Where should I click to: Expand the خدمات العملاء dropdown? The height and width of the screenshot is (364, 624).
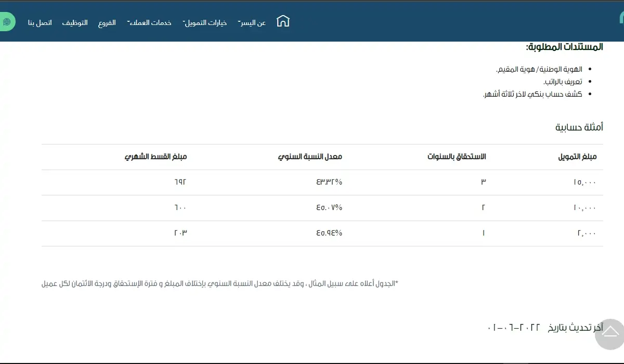tap(149, 23)
